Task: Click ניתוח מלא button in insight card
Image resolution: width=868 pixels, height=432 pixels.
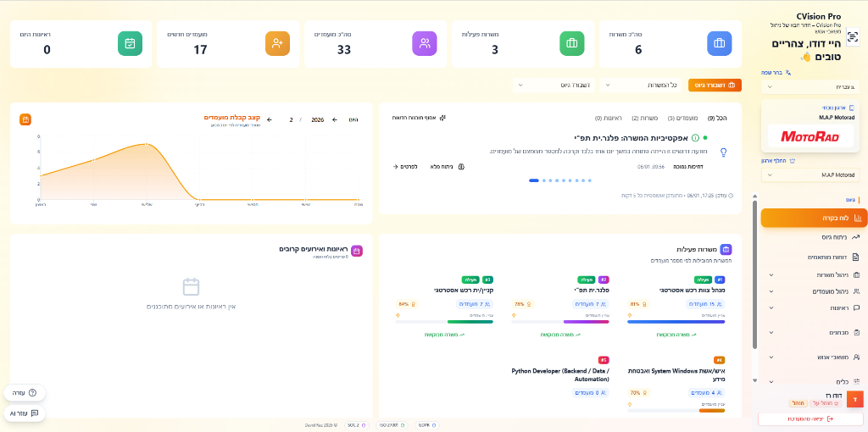Action: point(448,166)
